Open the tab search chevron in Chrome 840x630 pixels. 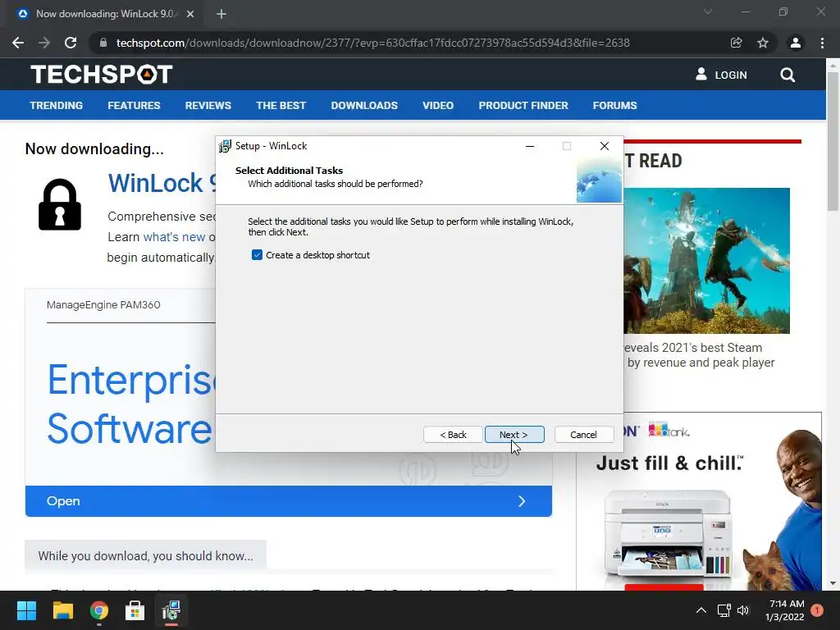coord(708,11)
